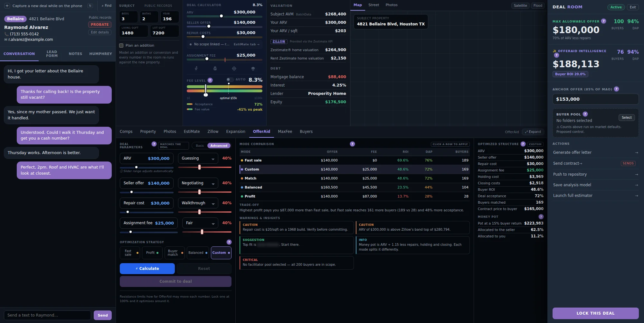The height and width of the screenshot is (323, 644).
Task: Click the plus icon to capture new deal
Action: pos(7,6)
